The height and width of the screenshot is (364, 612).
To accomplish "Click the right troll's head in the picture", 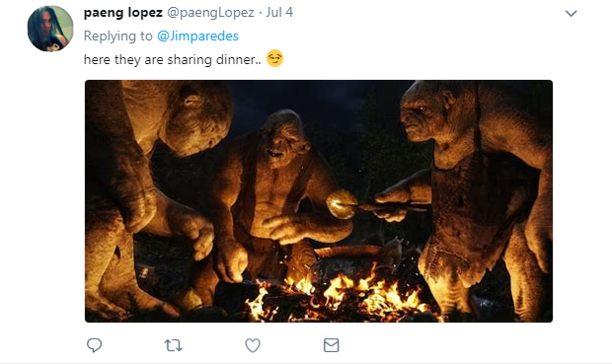I will [433, 111].
